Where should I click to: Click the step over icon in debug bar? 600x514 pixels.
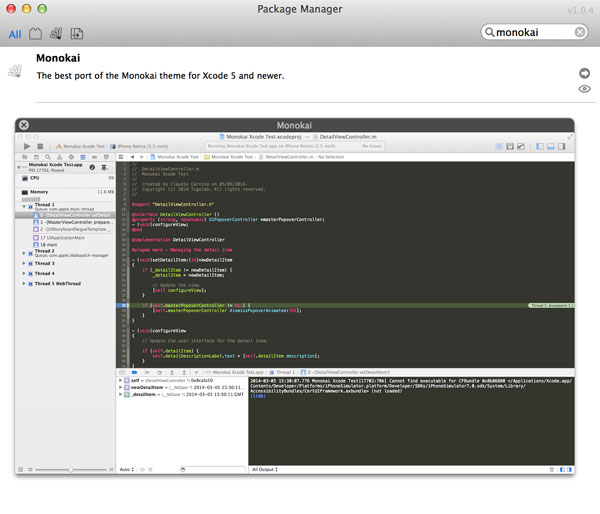[x=160, y=372]
